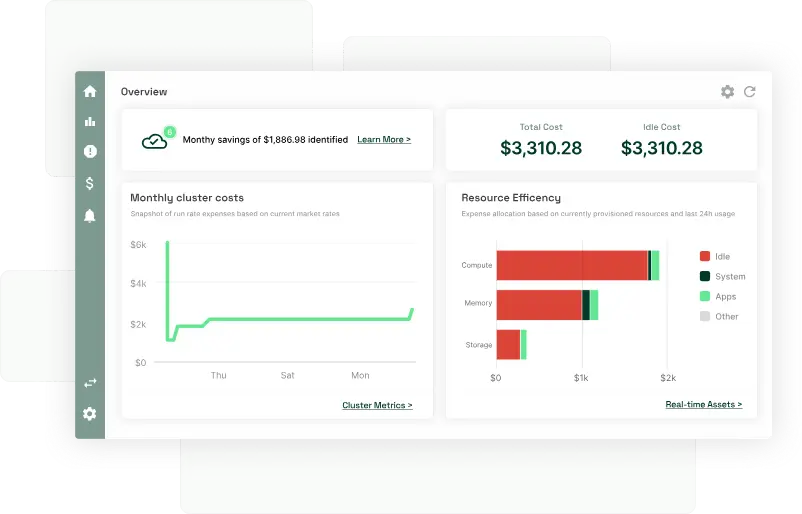Click the Mon axis label
The height and width of the screenshot is (514, 802).
click(360, 375)
